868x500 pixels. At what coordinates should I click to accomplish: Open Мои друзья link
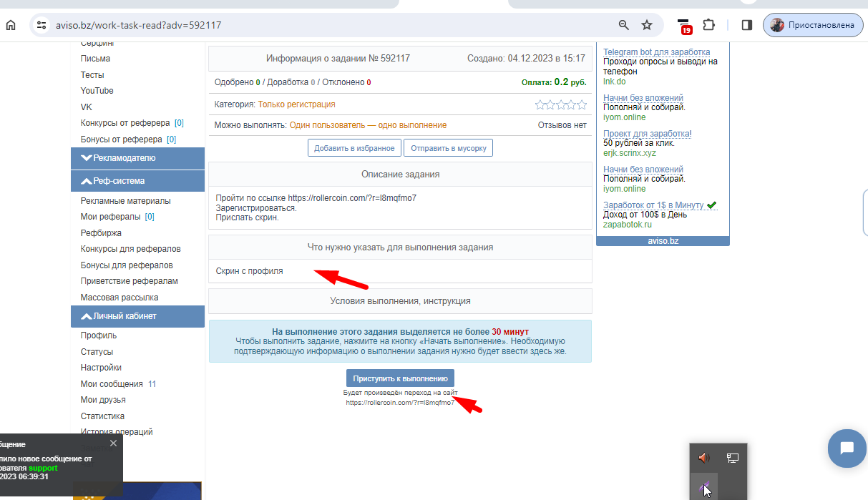pyautogui.click(x=103, y=400)
